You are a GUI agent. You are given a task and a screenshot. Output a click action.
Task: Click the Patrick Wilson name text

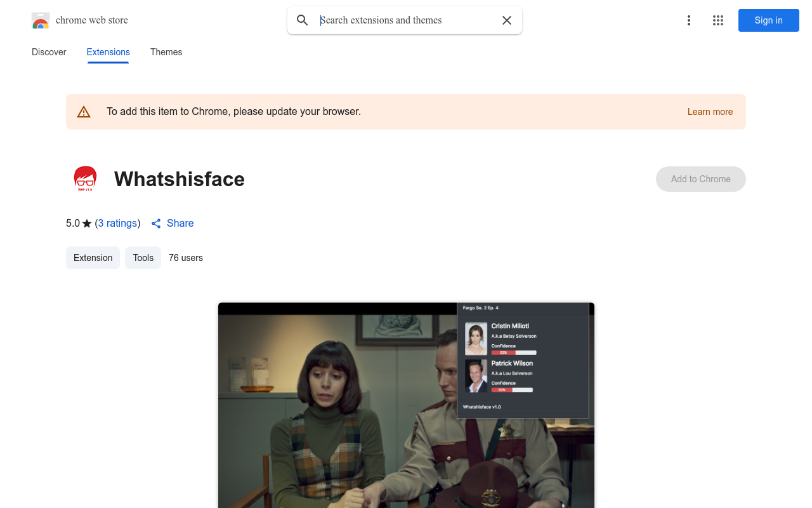(512, 363)
